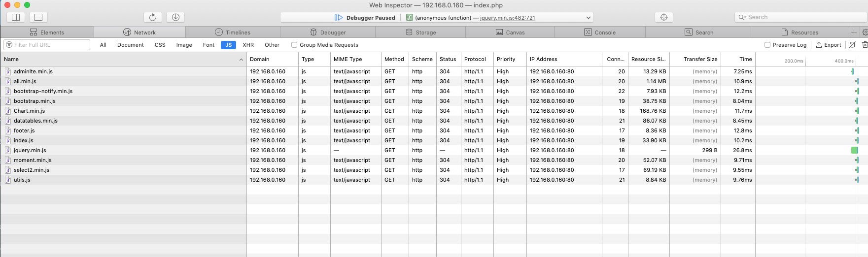The image size is (868, 257).
Task: Switch to the Canvas tab
Action: click(510, 32)
